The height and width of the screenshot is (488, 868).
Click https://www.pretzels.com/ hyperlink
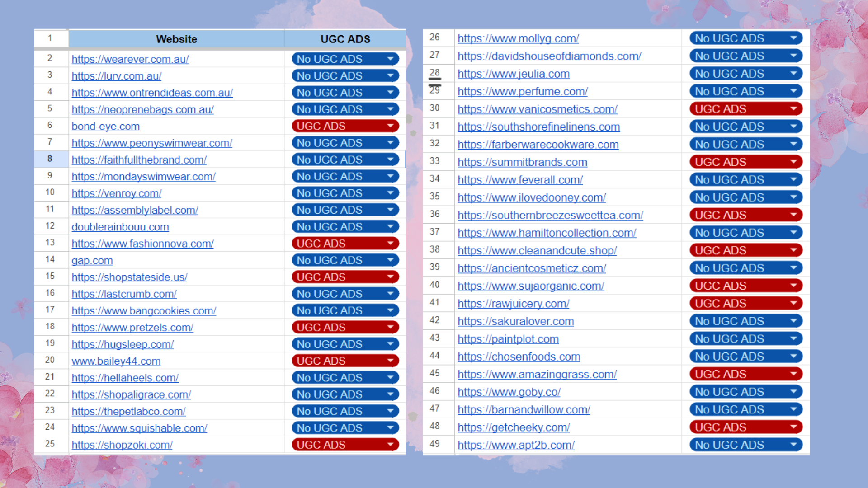[x=132, y=328]
